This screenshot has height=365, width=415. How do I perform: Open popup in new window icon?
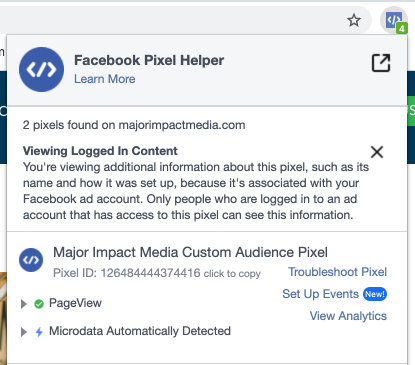click(381, 63)
